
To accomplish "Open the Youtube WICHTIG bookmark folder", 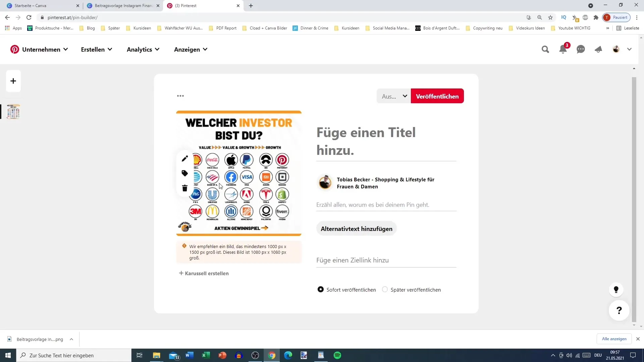I will pyautogui.click(x=571, y=28).
